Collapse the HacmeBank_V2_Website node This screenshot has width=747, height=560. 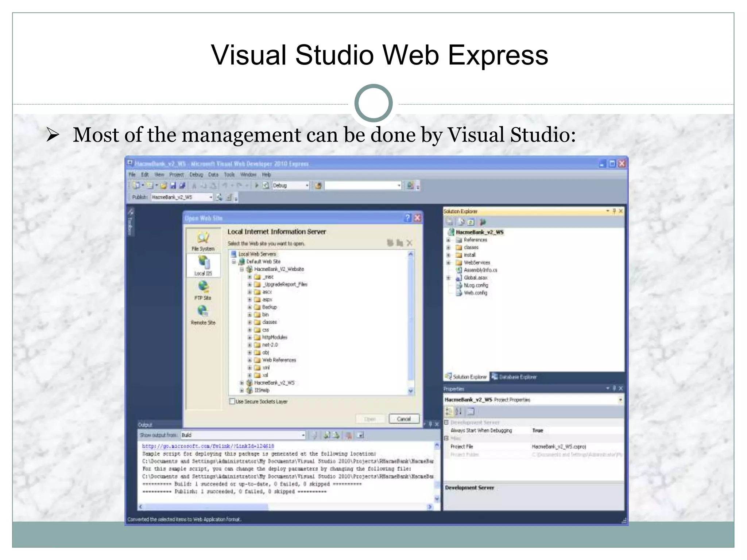tap(241, 269)
